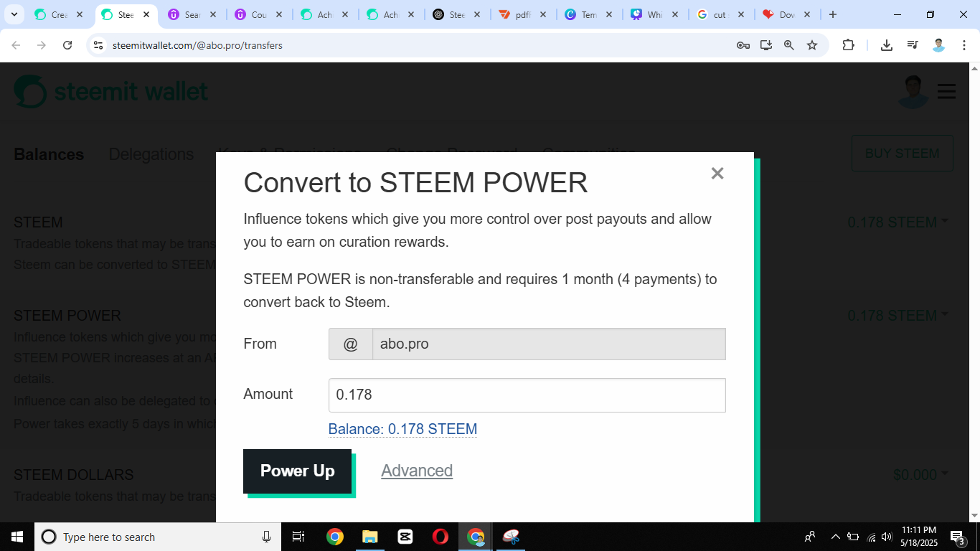Open the Chrome tab search dropdown
Image resolution: width=980 pixels, height=551 pixels.
[14, 14]
